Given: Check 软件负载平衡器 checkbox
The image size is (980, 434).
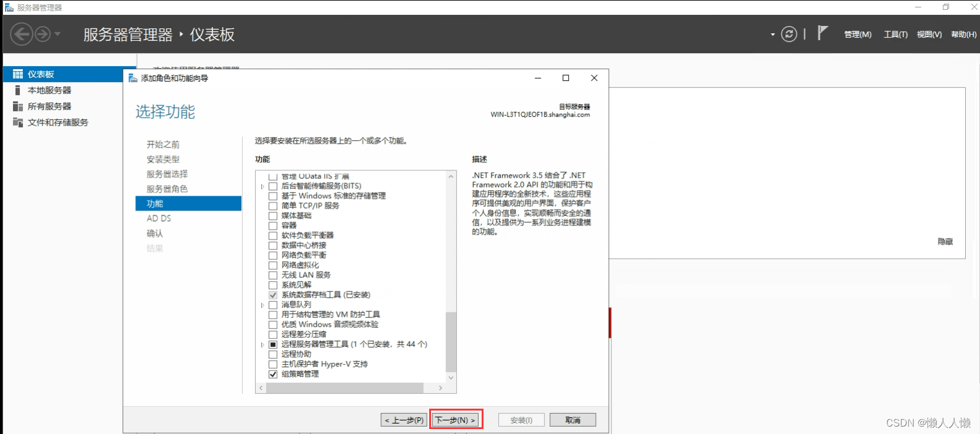Looking at the screenshot, I should click(273, 235).
